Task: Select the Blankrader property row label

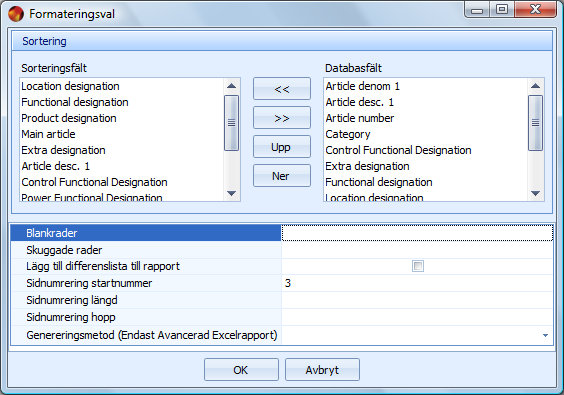Action: click(x=146, y=233)
